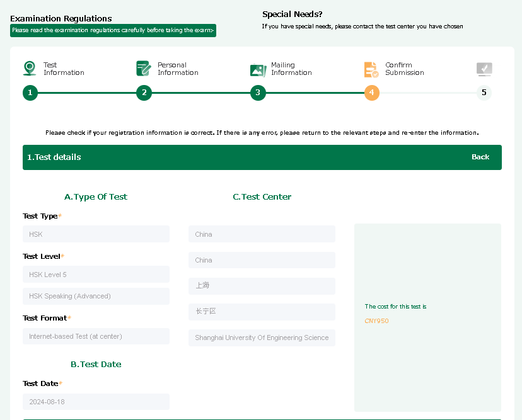
Task: Click the CNY950 cost amount
Action: click(x=376, y=321)
